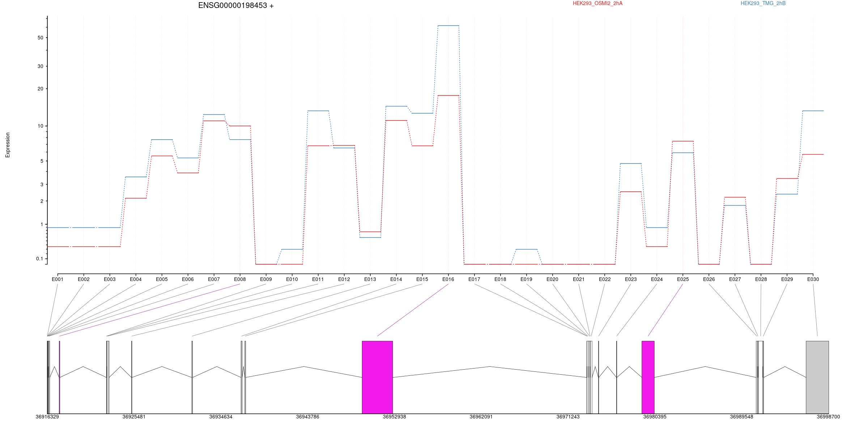
Task: Click exon label E027
Action: pyautogui.click(x=735, y=279)
